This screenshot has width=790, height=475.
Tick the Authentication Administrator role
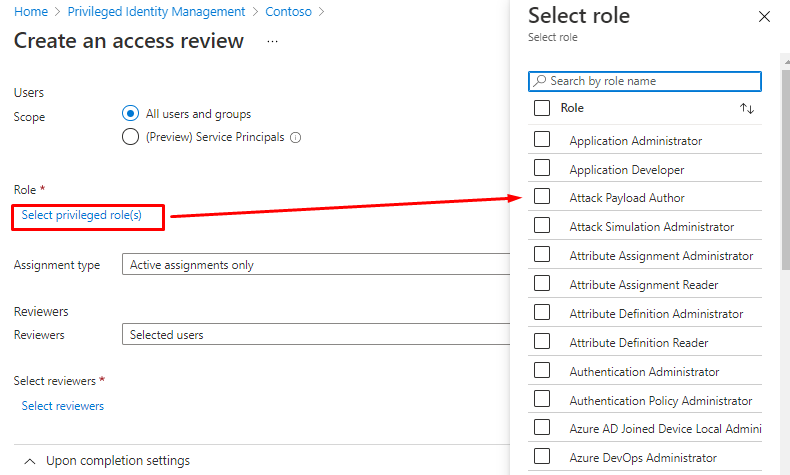542,371
